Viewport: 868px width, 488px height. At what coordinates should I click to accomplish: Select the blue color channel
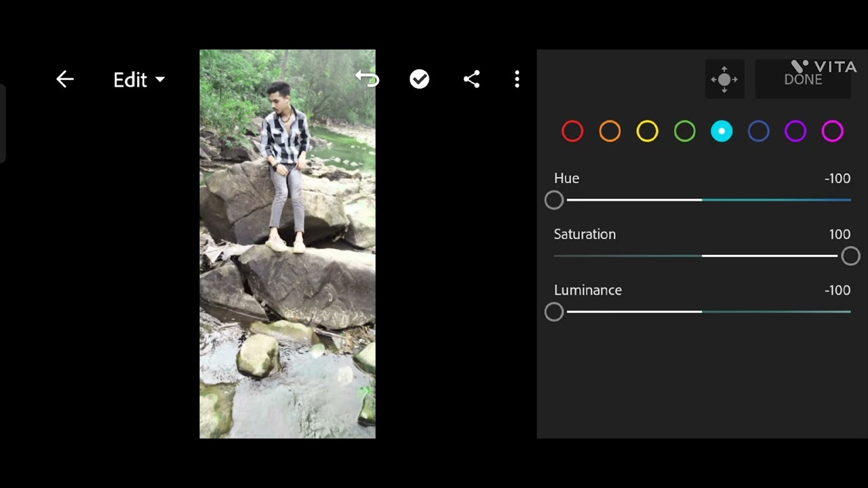(x=758, y=131)
